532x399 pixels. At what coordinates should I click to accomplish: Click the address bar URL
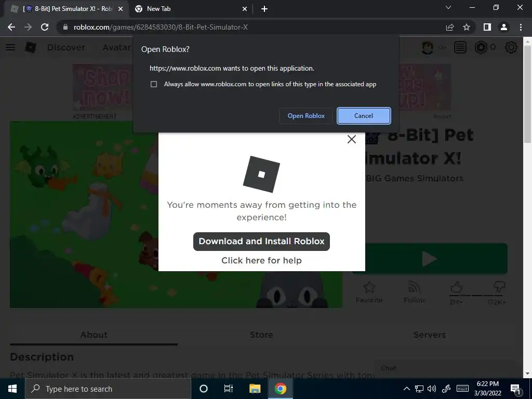tap(161, 27)
